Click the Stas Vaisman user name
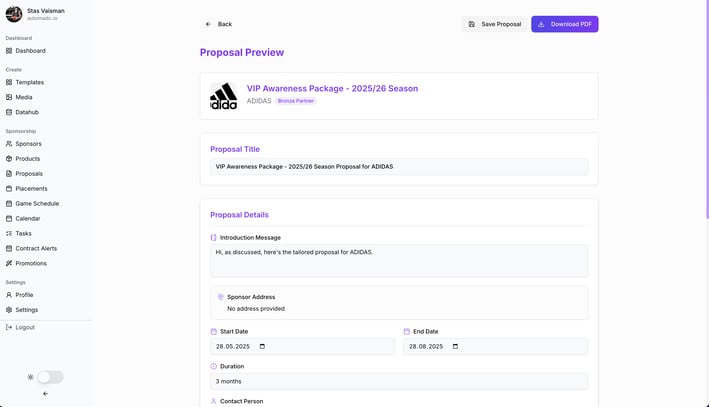Image resolution: width=709 pixels, height=407 pixels. 46,11
